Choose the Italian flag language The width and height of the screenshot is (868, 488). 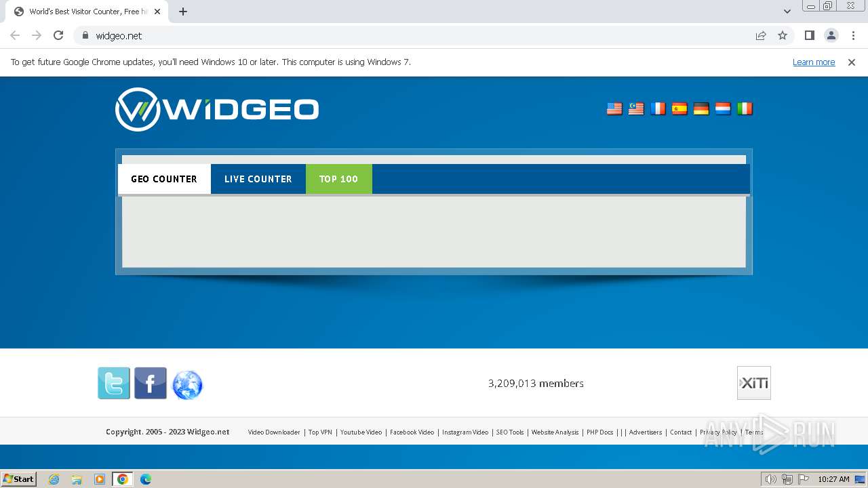pos(745,108)
